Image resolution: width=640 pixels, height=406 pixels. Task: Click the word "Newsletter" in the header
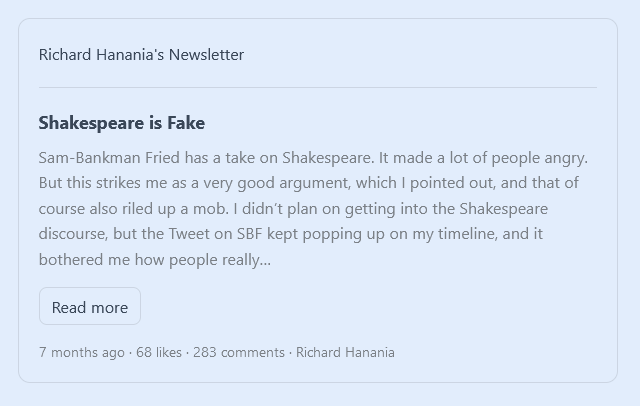[x=206, y=55]
